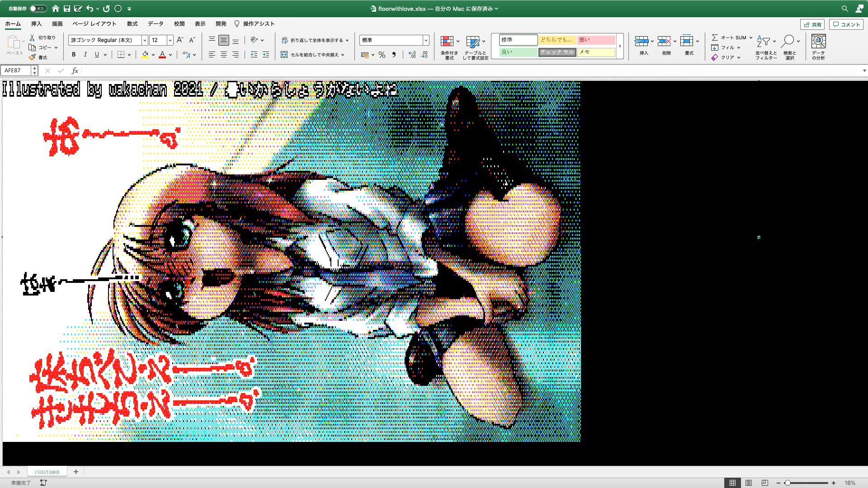Open the Data ribbon tab
Screen dimensions: 868x488
156,24
